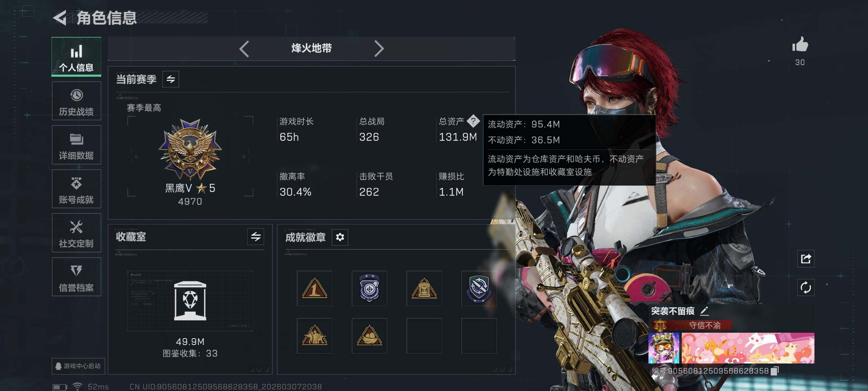
Task: Open the 成就徽章 gear settings
Action: click(x=340, y=237)
